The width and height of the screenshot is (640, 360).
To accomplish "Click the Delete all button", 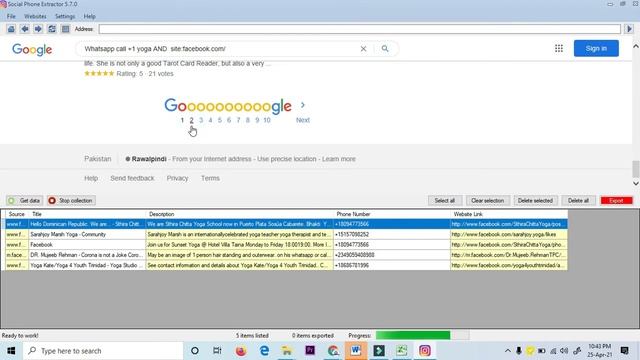I will [578, 200].
